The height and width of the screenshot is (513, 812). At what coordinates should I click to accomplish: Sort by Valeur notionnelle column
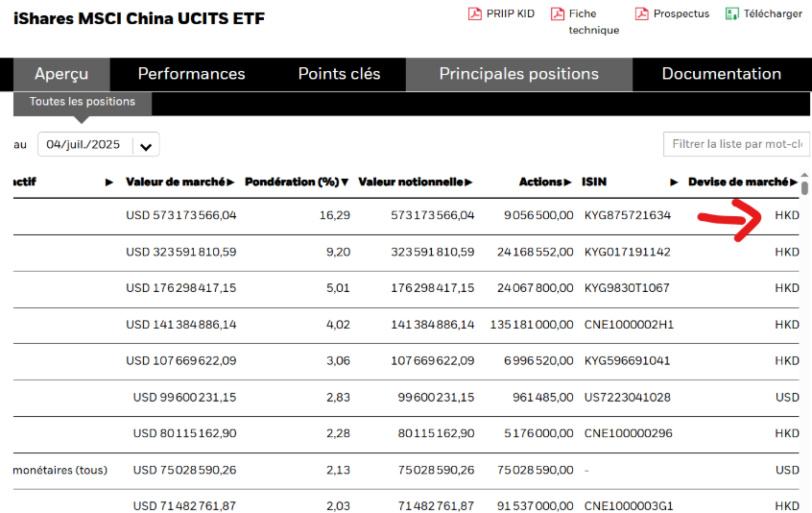415,182
